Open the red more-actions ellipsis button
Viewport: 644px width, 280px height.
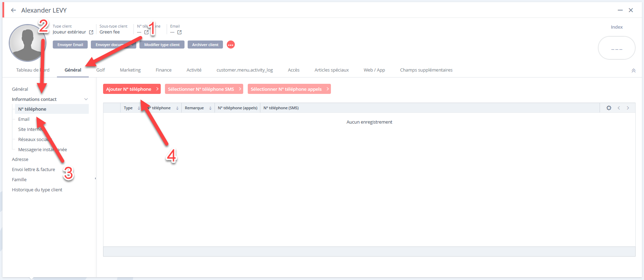(231, 45)
